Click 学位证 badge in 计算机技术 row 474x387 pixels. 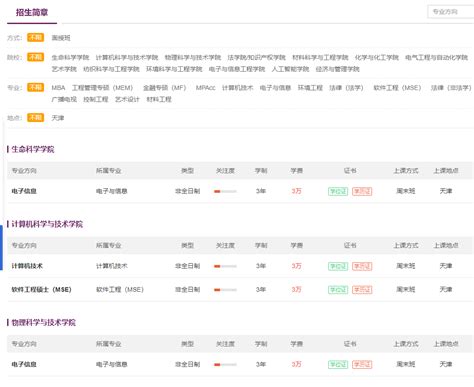(338, 266)
